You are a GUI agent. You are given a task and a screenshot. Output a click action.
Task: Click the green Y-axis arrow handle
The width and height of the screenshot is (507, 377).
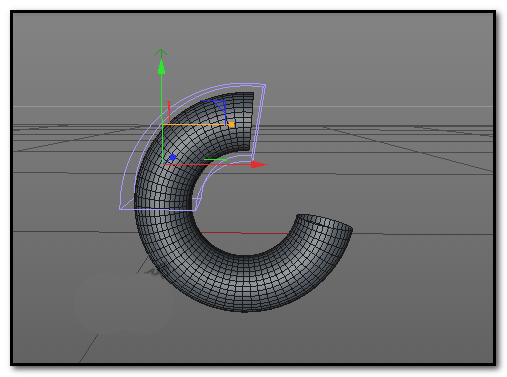pyautogui.click(x=161, y=66)
